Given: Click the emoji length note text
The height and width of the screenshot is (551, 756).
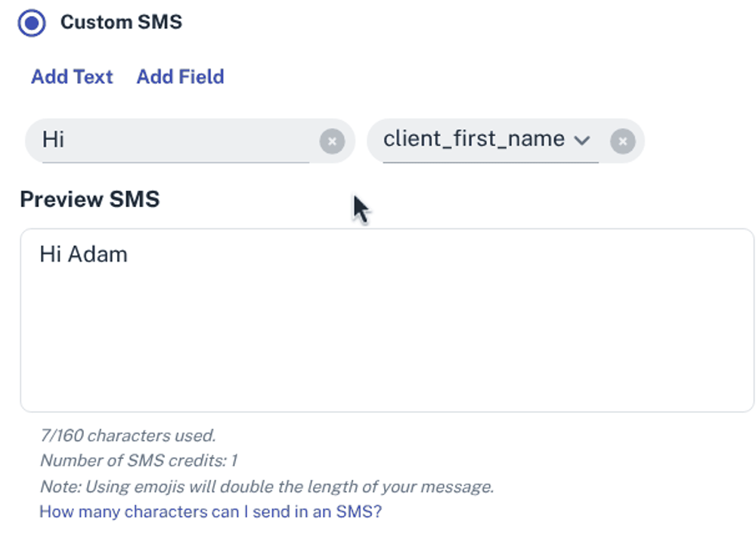Looking at the screenshot, I should 266,486.
